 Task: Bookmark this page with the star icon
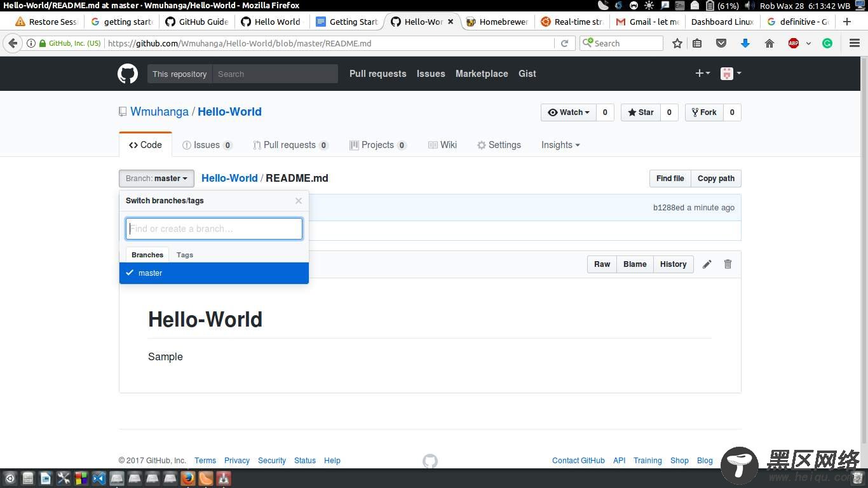[x=677, y=43]
